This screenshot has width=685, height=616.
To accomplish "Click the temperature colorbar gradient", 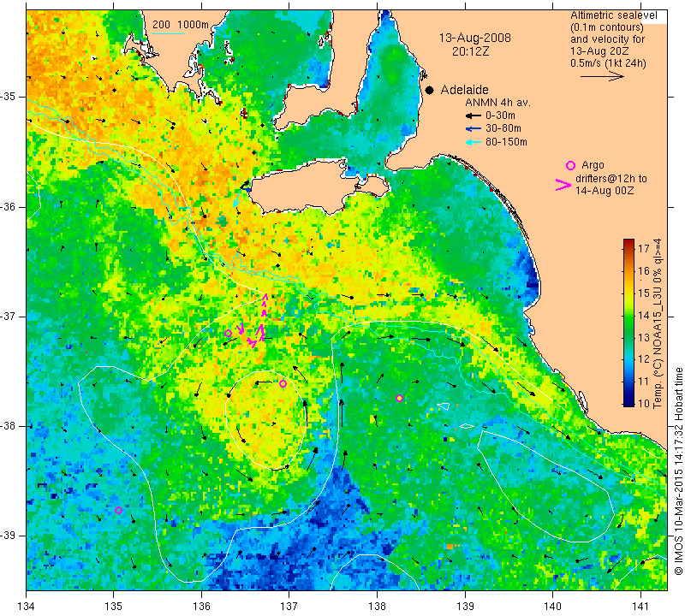I will (628, 323).
